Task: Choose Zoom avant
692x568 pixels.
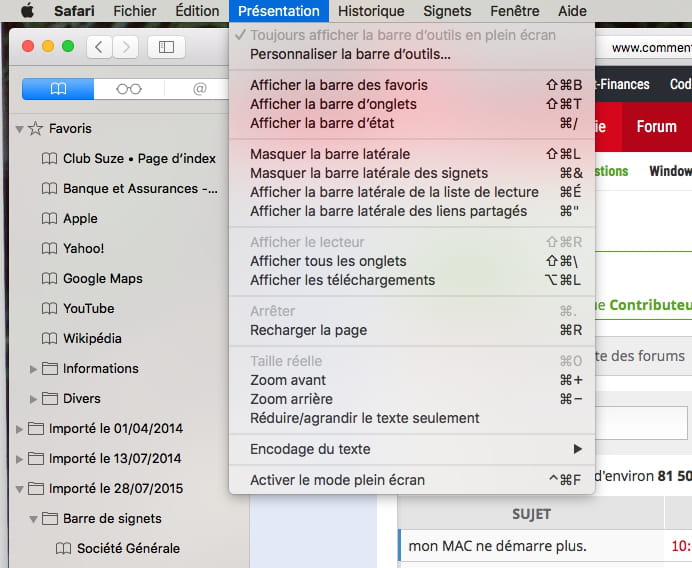Action: tap(412, 380)
